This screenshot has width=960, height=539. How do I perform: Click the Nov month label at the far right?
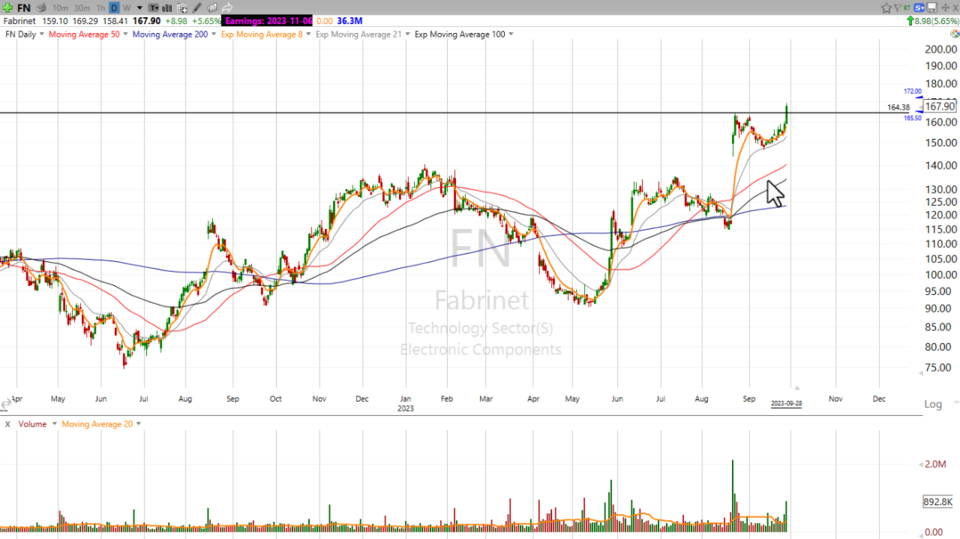[835, 399]
